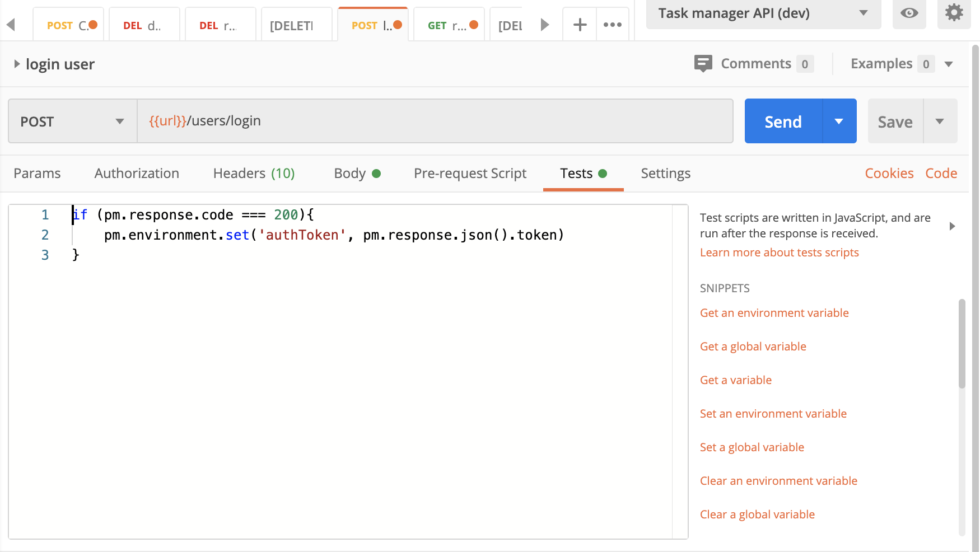Open tab options three-dots menu
The width and height of the screenshot is (980, 552).
612,25
